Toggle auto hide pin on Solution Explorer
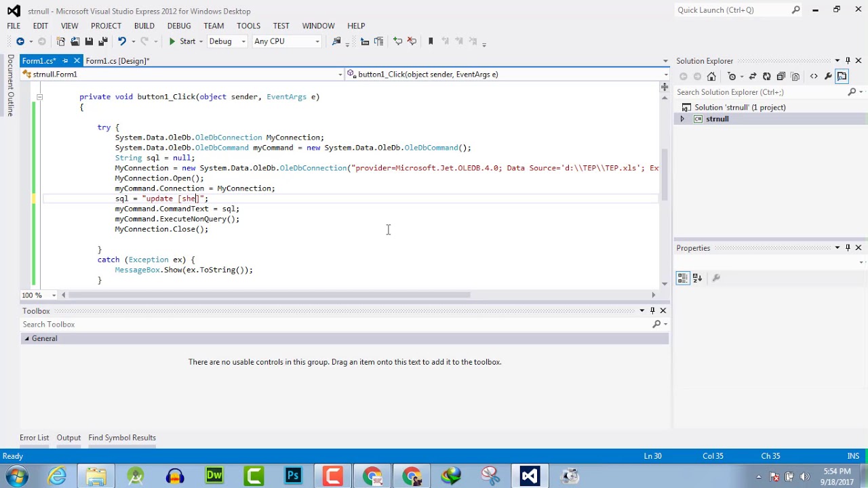 click(x=848, y=61)
